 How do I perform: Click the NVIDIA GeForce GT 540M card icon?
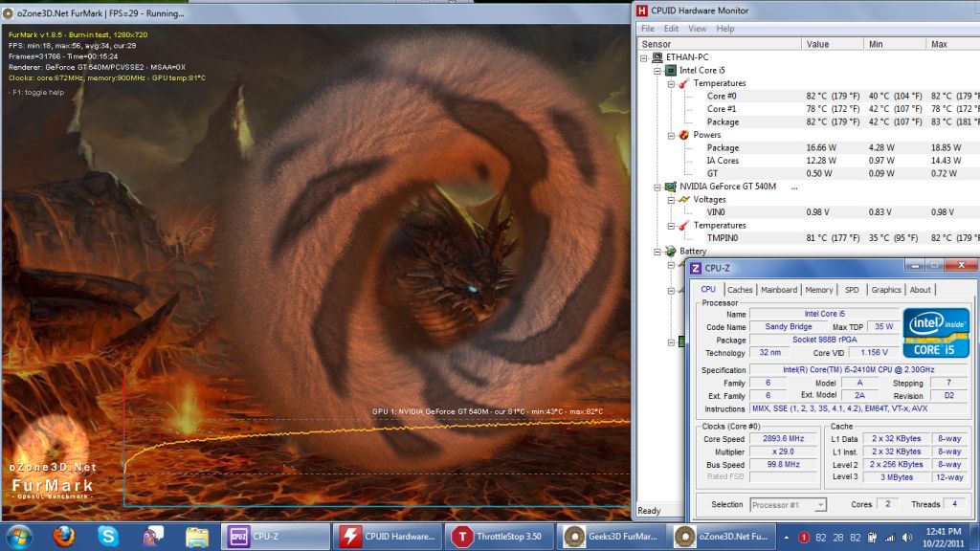click(x=671, y=187)
